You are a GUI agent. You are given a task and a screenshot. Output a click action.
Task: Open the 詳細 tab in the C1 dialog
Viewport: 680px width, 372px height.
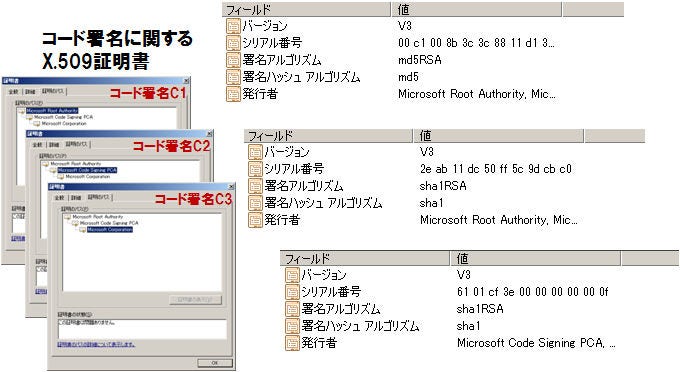click(30, 92)
